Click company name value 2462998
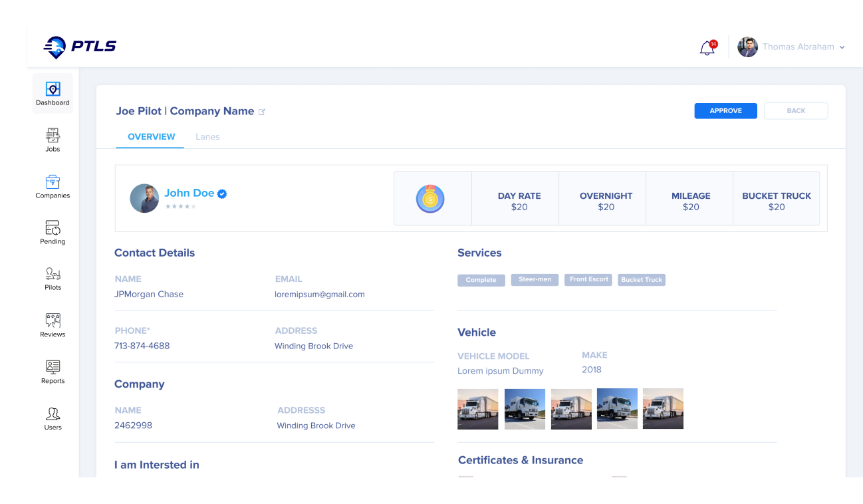The height and width of the screenshot is (504, 863). [x=133, y=426]
